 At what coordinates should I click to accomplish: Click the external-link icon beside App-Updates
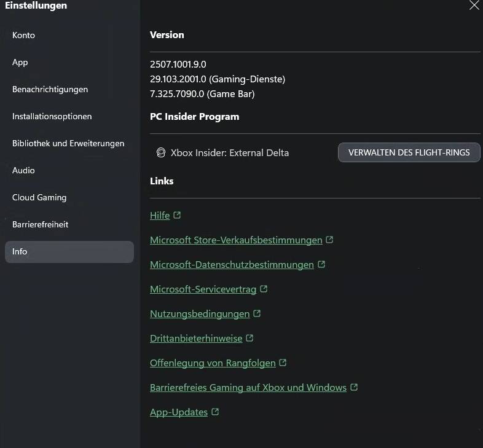pyautogui.click(x=215, y=412)
